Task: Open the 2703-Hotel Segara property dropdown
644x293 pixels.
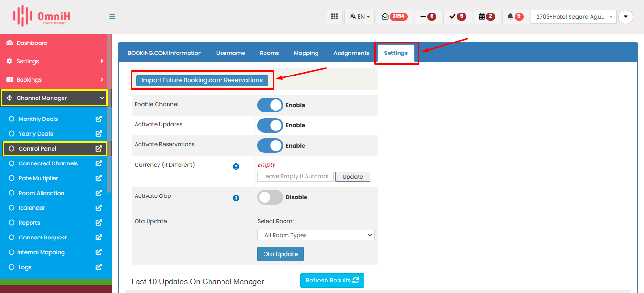Action: (573, 16)
